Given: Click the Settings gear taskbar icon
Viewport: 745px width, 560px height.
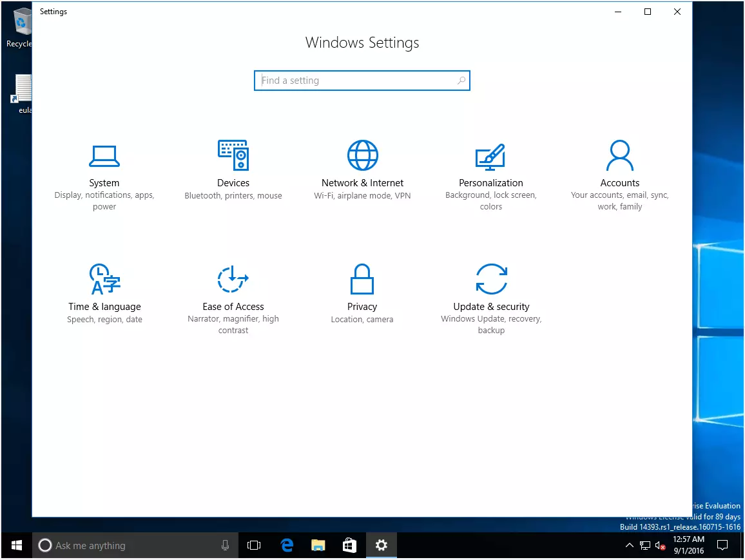Looking at the screenshot, I should pyautogui.click(x=382, y=545).
